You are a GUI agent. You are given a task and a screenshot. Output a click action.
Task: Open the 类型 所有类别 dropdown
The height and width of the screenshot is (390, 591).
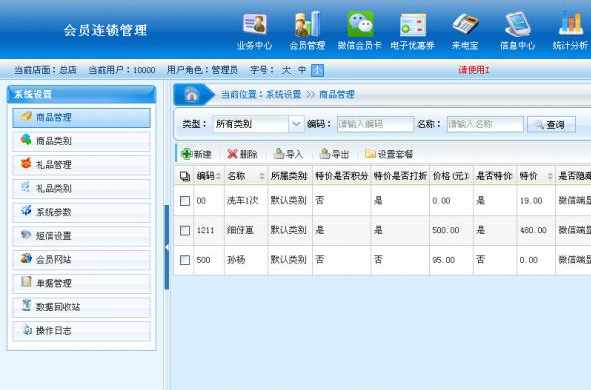259,124
